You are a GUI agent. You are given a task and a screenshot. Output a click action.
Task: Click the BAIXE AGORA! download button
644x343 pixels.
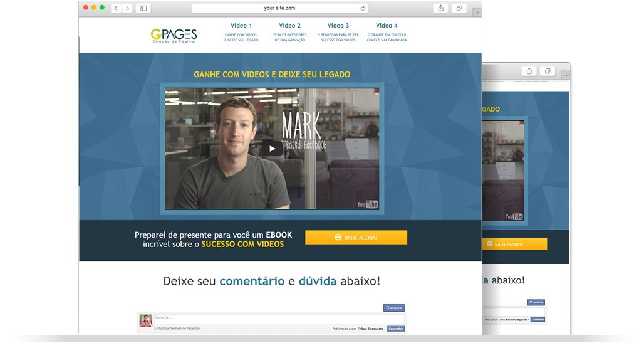[356, 237]
